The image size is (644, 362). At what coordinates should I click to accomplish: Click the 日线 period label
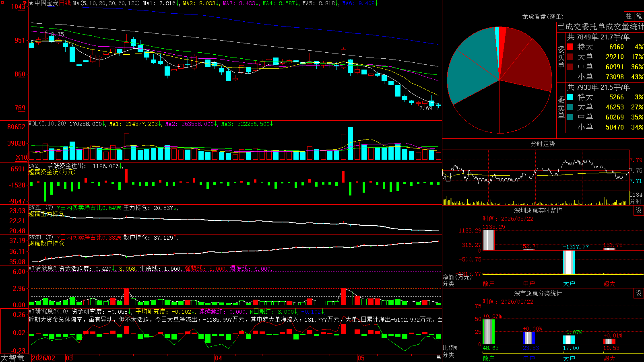click(65, 3)
